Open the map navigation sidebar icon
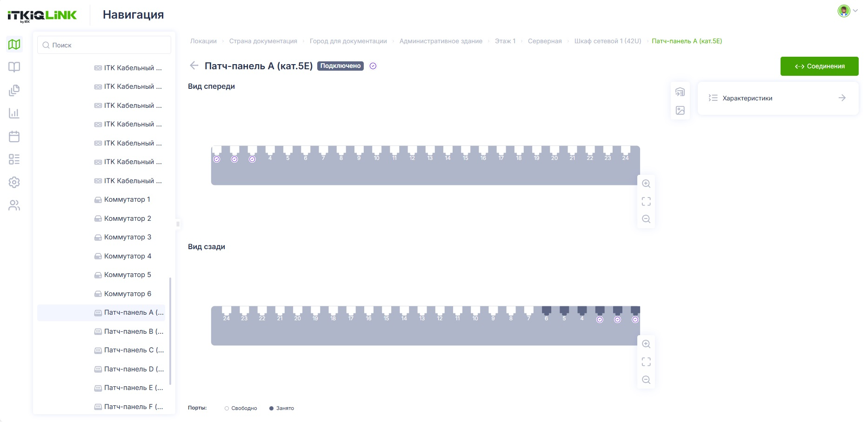The width and height of the screenshot is (868, 423). click(14, 44)
